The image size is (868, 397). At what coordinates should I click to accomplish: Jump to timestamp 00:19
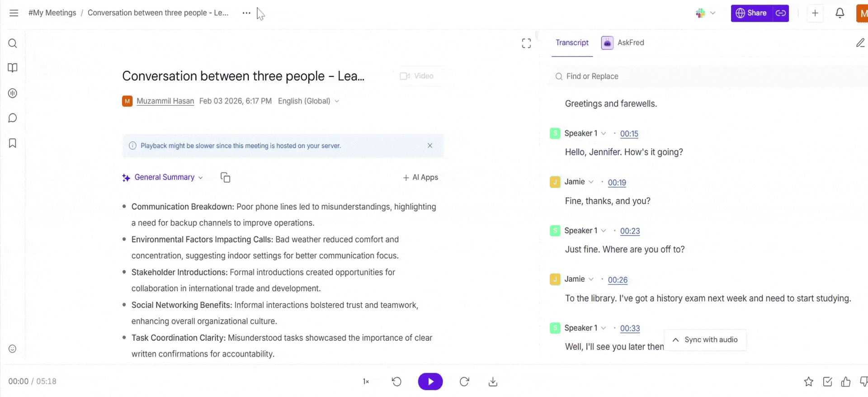617,183
